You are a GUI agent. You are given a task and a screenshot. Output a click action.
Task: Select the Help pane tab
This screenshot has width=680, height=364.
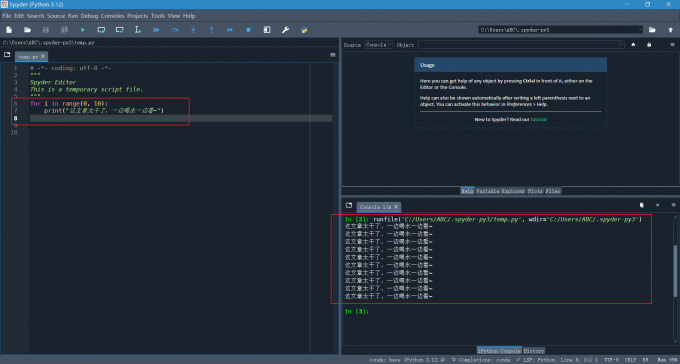[x=467, y=191]
